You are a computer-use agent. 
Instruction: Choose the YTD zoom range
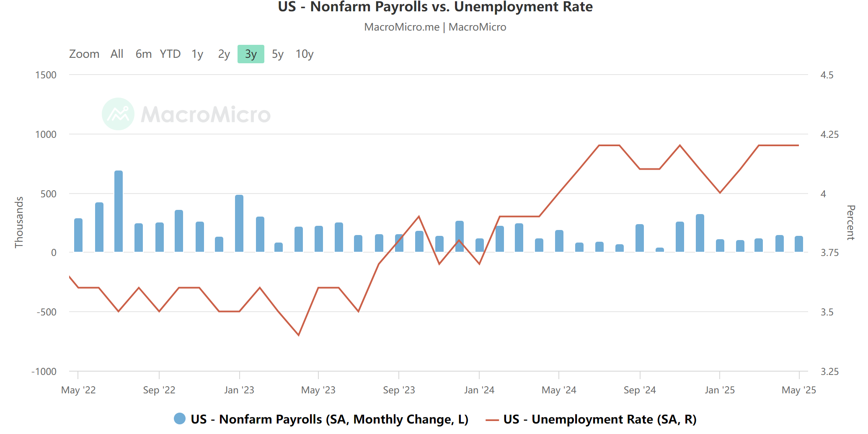tap(170, 54)
